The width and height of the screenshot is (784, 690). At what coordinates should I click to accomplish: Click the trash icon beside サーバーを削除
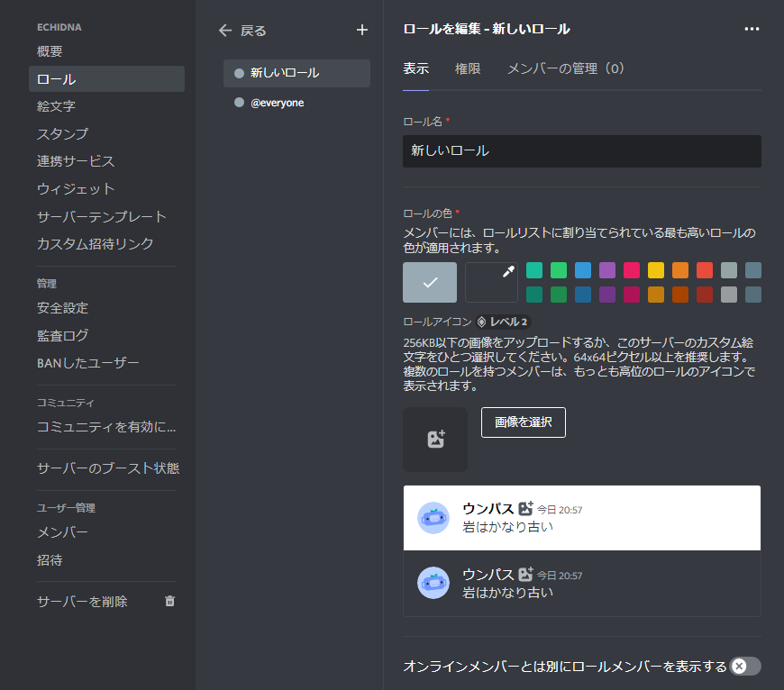point(170,601)
